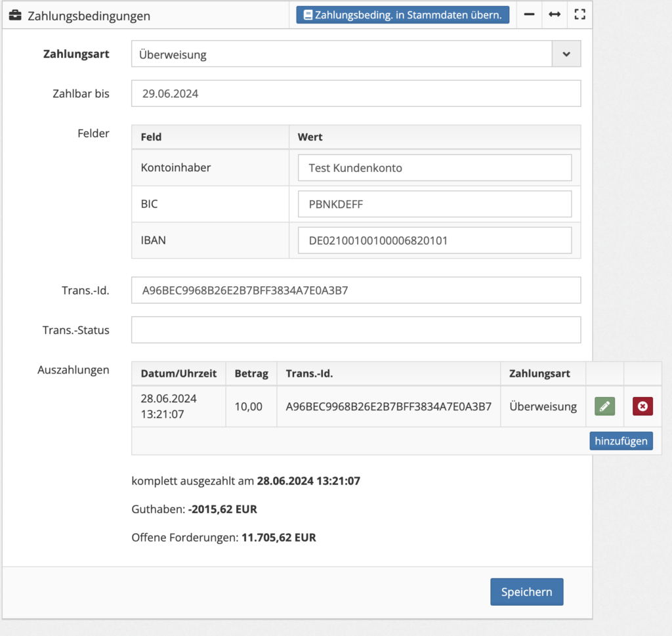
Task: Save with the Speichern button
Action: (x=527, y=592)
